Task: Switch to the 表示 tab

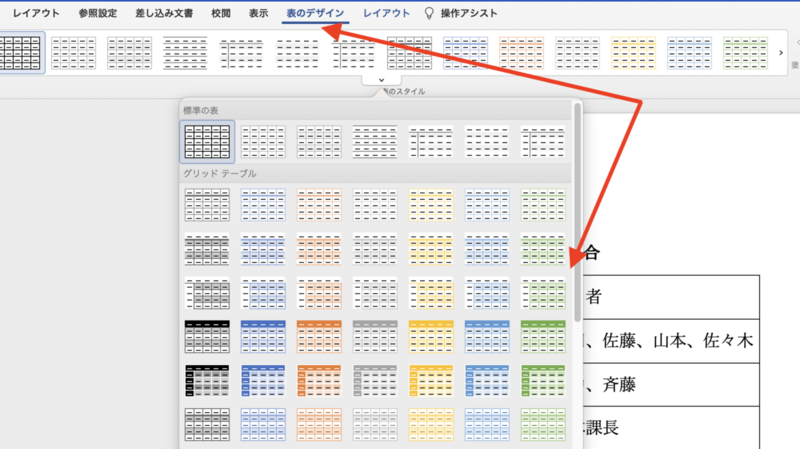Action: pyautogui.click(x=258, y=13)
